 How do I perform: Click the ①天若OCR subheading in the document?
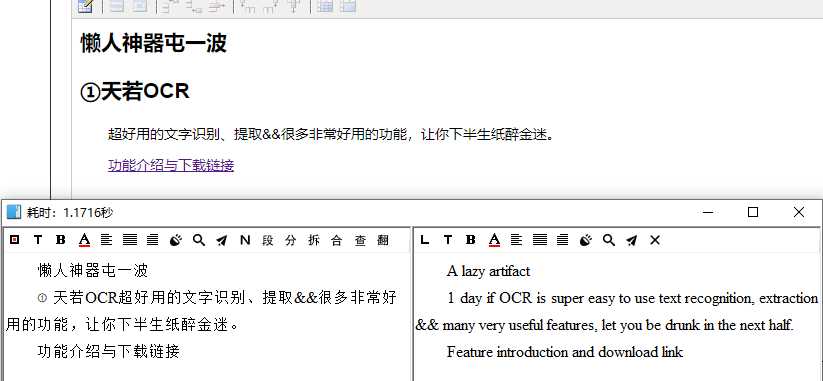(x=134, y=91)
